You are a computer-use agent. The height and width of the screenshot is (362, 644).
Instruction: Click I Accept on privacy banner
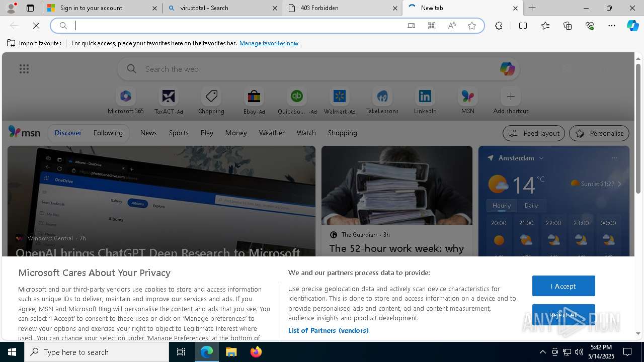563,286
